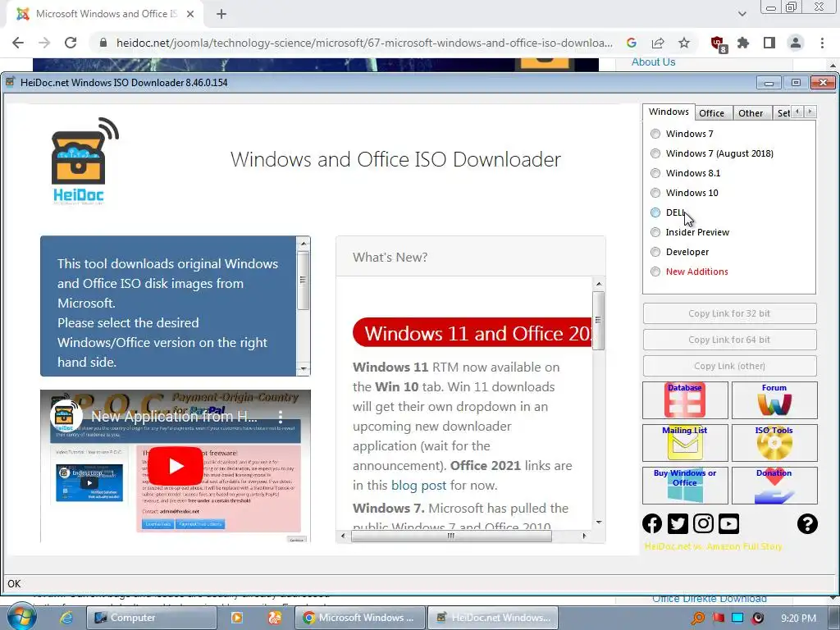Switch to Computer taskbar window

tap(152, 618)
